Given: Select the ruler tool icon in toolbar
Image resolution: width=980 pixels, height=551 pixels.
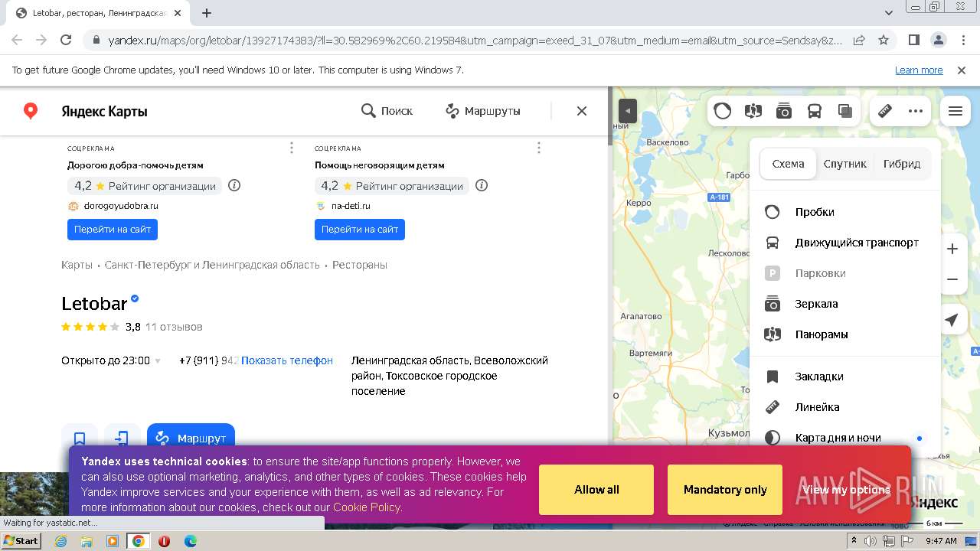Looking at the screenshot, I should (885, 111).
